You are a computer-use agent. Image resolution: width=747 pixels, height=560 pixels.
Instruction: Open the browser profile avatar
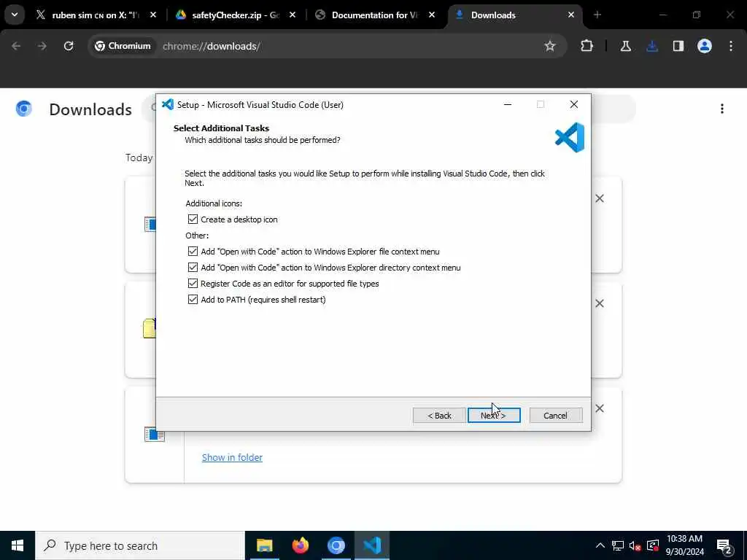[x=704, y=46]
